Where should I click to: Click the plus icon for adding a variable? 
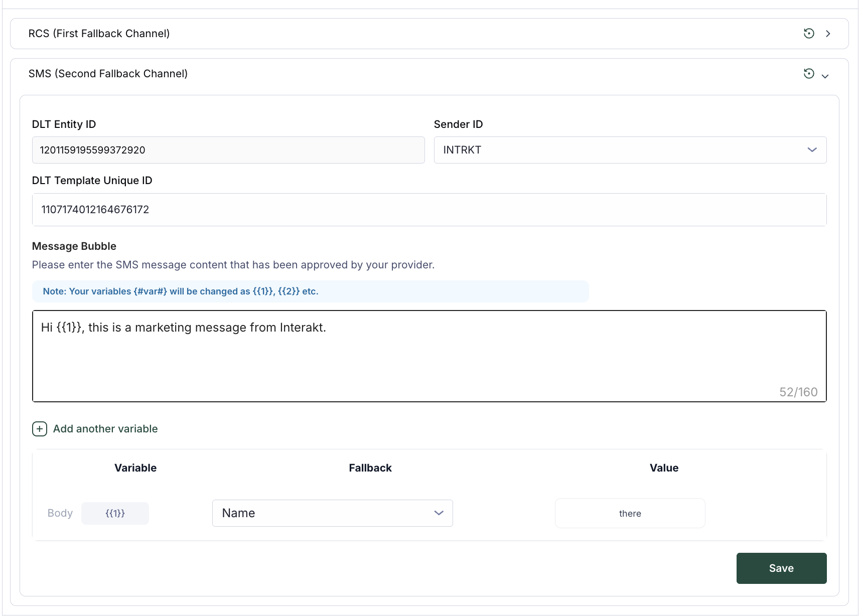(40, 429)
